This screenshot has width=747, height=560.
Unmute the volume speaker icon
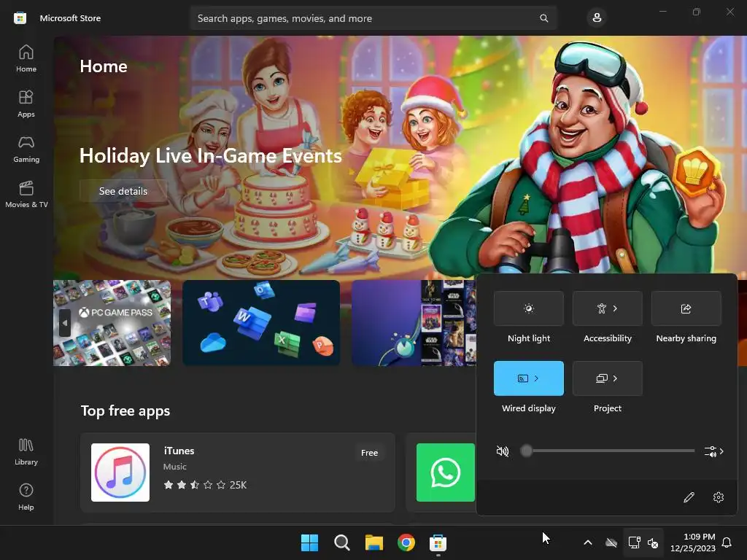[503, 451]
